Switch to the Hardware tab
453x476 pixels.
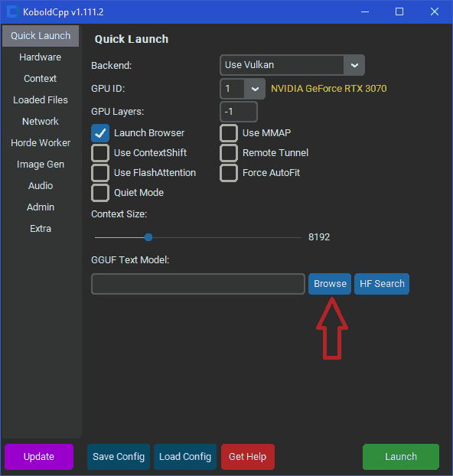point(41,57)
